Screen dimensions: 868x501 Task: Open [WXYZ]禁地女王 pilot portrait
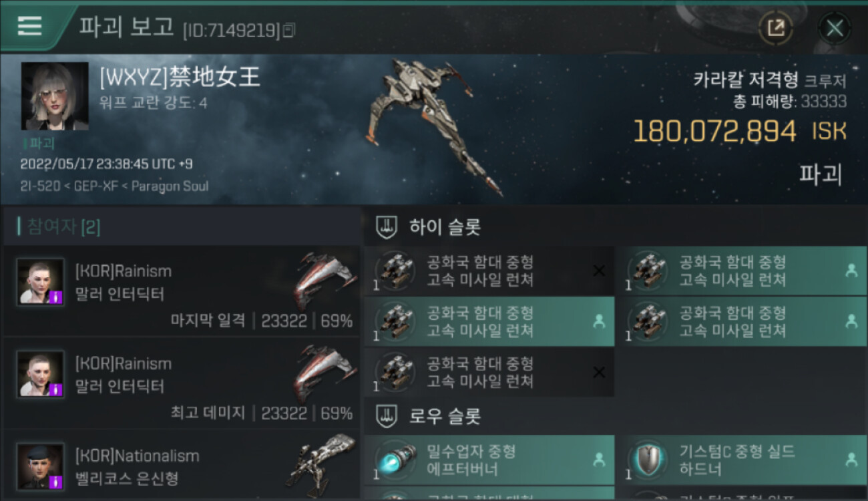(x=55, y=96)
